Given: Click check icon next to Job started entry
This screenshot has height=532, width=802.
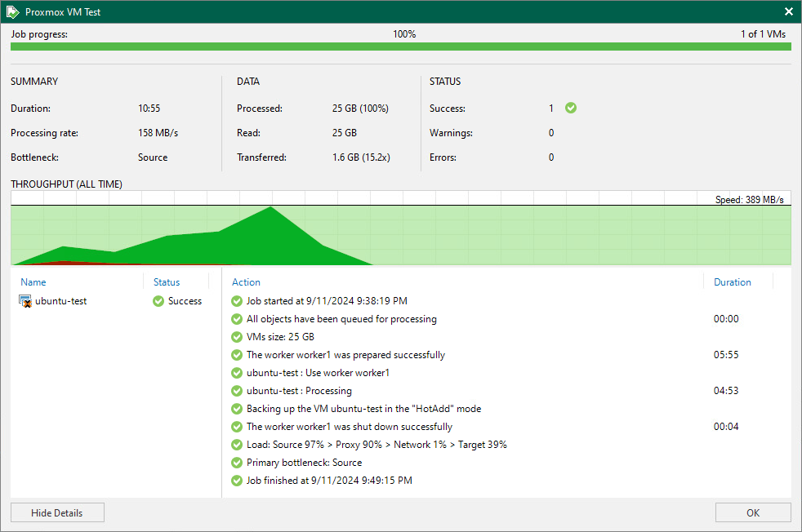Looking at the screenshot, I should tap(238, 301).
